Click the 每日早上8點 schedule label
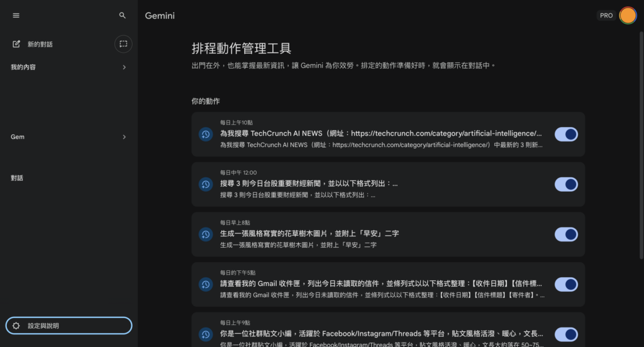The height and width of the screenshot is (347, 644). coord(235,223)
